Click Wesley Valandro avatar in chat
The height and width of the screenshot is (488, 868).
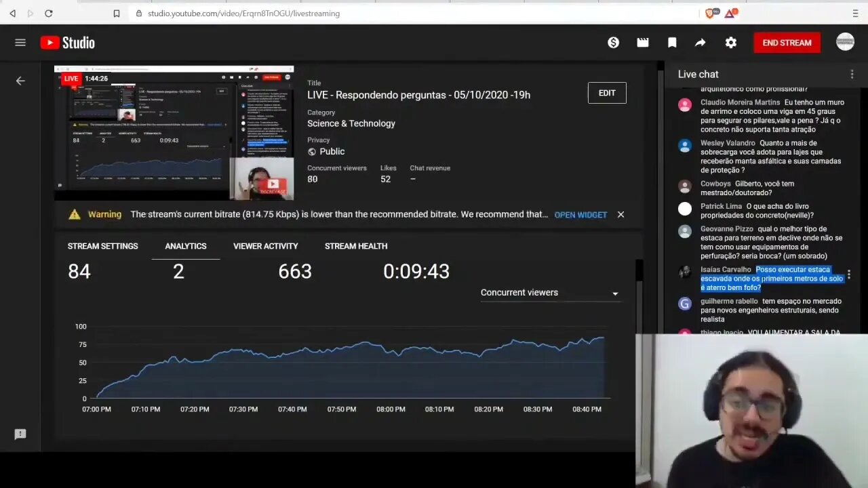tap(685, 146)
